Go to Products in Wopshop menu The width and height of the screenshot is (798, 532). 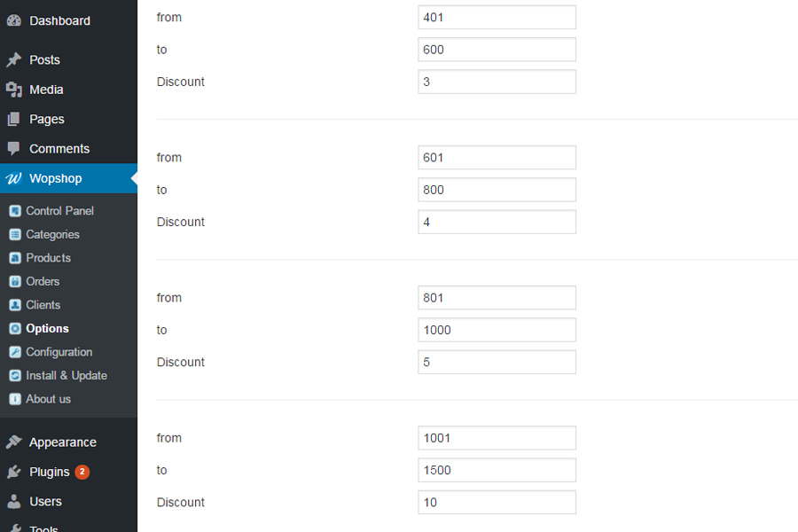point(48,258)
